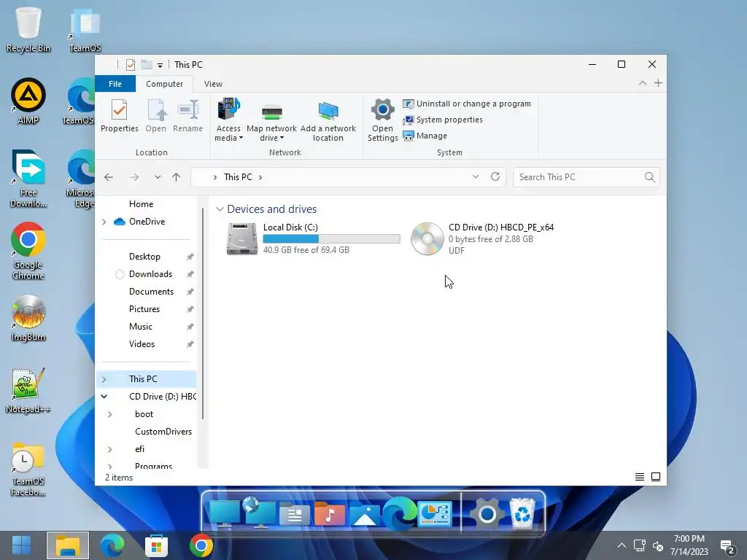Click the Rename ribbon icon
The width and height of the screenshot is (747, 560).
187,116
